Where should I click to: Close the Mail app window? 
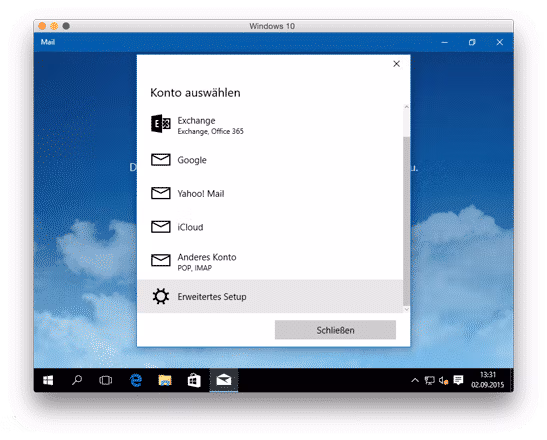500,42
